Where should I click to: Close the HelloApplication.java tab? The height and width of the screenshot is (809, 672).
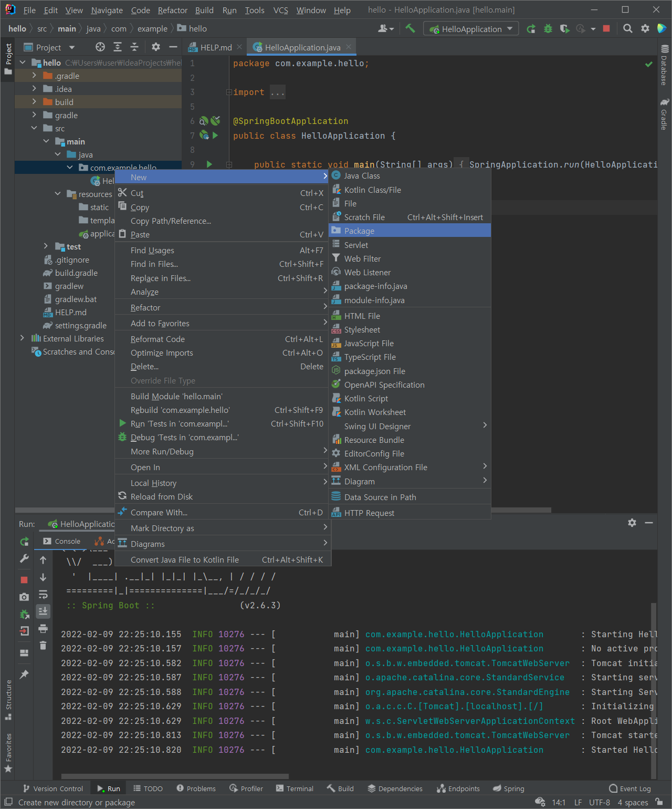tap(348, 47)
